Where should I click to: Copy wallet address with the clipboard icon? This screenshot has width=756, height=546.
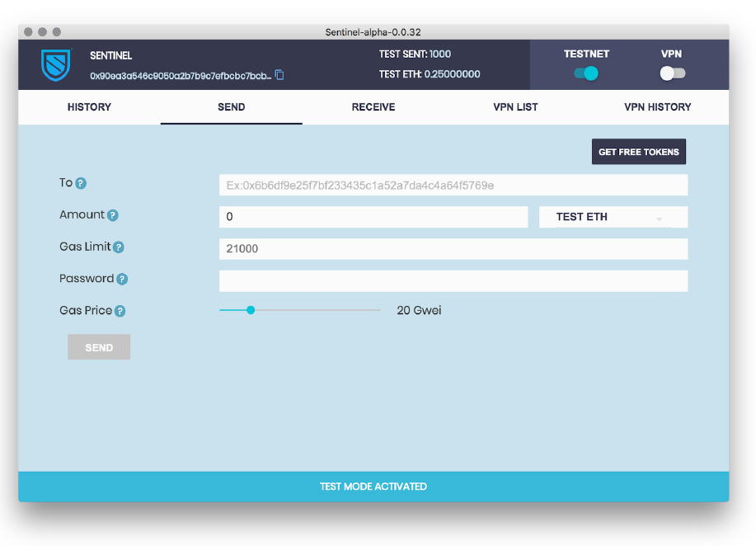pyautogui.click(x=279, y=75)
